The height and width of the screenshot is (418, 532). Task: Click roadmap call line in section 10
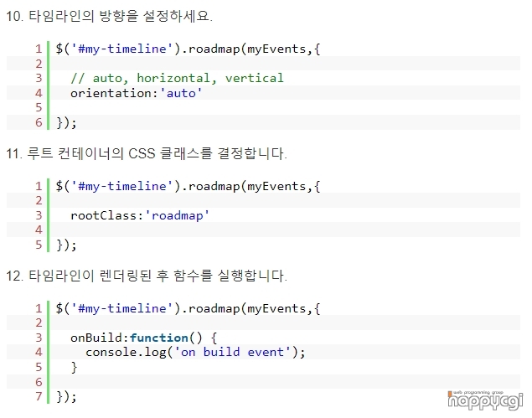(188, 49)
